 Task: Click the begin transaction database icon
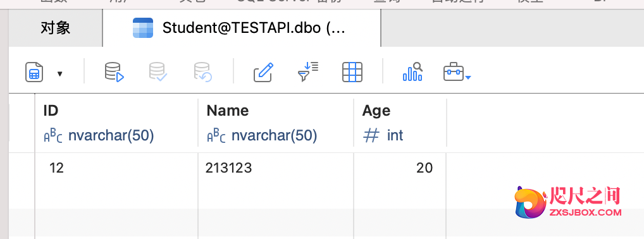[x=114, y=72]
